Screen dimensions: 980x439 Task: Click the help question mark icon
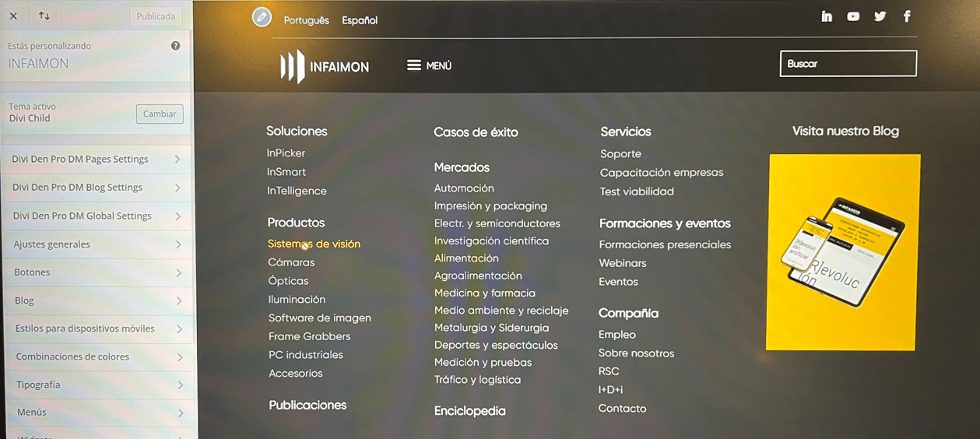176,46
